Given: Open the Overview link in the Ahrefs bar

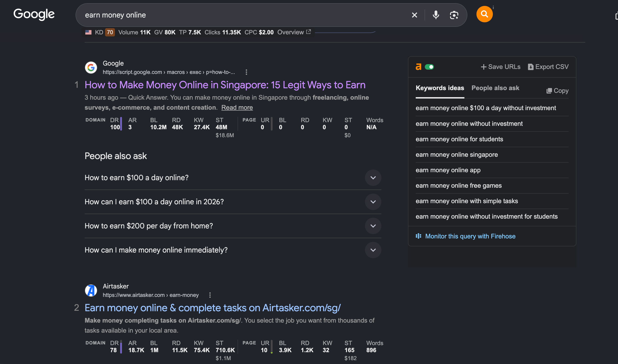Looking at the screenshot, I should click(294, 32).
